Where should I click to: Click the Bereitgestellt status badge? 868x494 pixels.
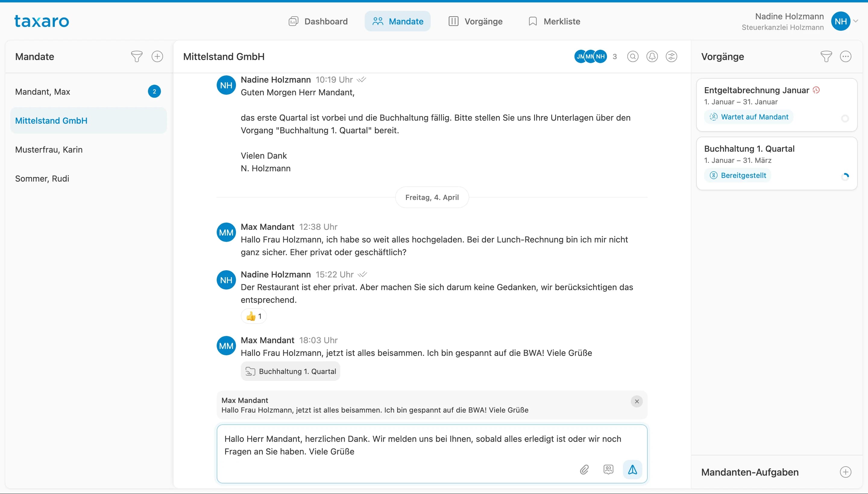pos(737,176)
